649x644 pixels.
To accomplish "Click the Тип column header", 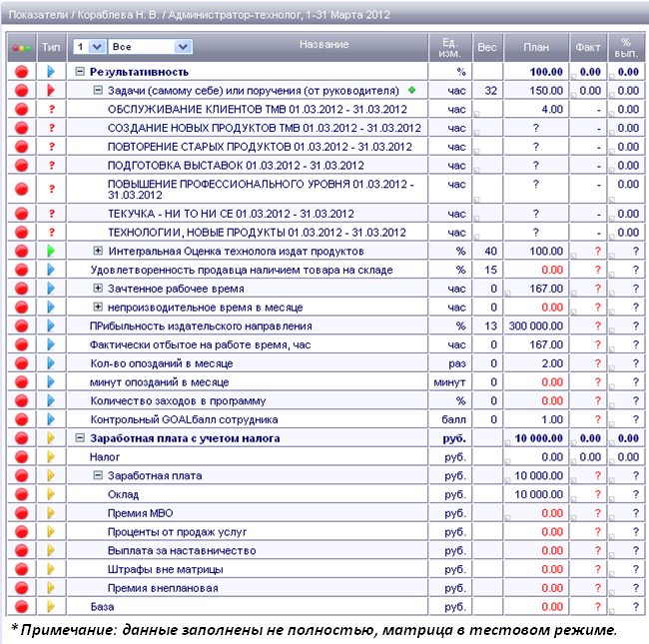I will 51,47.
